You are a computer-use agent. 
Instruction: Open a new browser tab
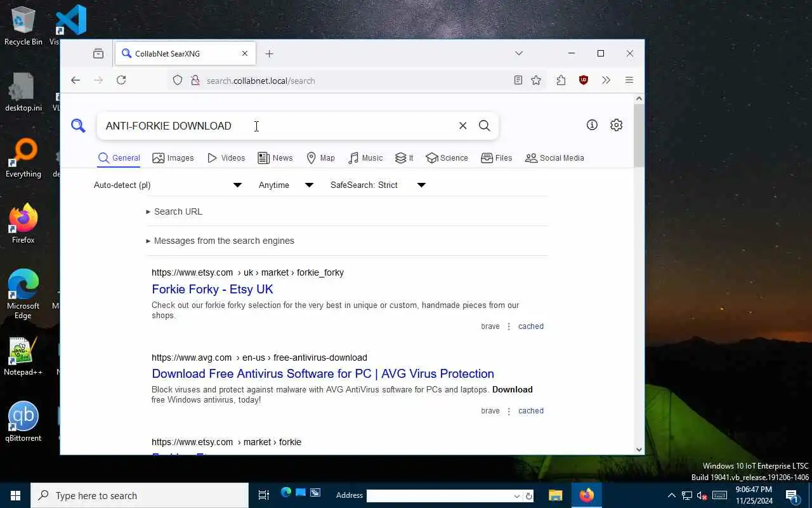(x=269, y=54)
